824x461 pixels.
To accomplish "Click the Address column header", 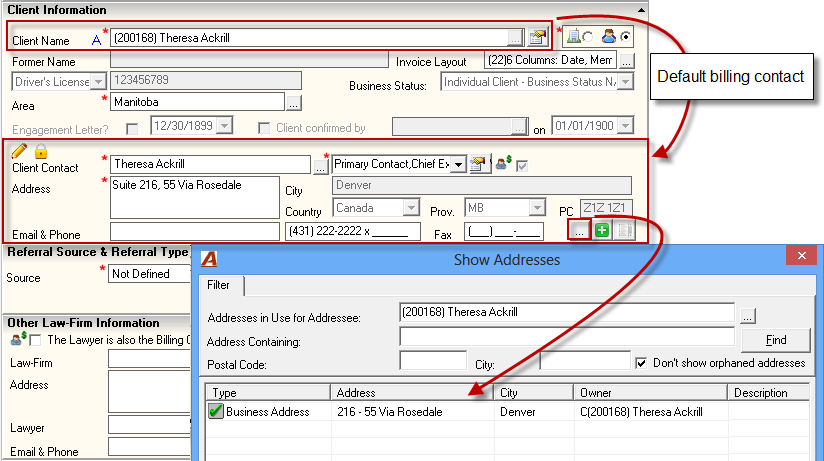I will (412, 393).
